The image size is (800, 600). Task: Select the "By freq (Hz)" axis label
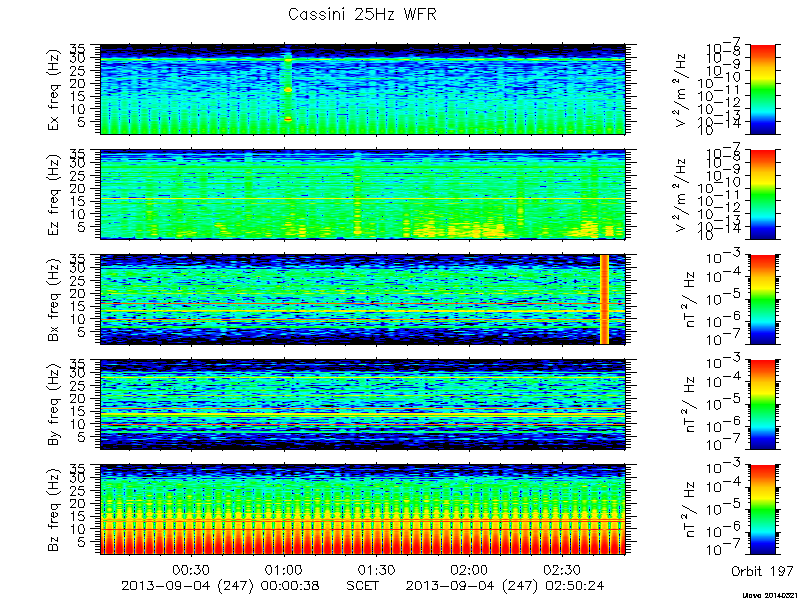click(55, 405)
